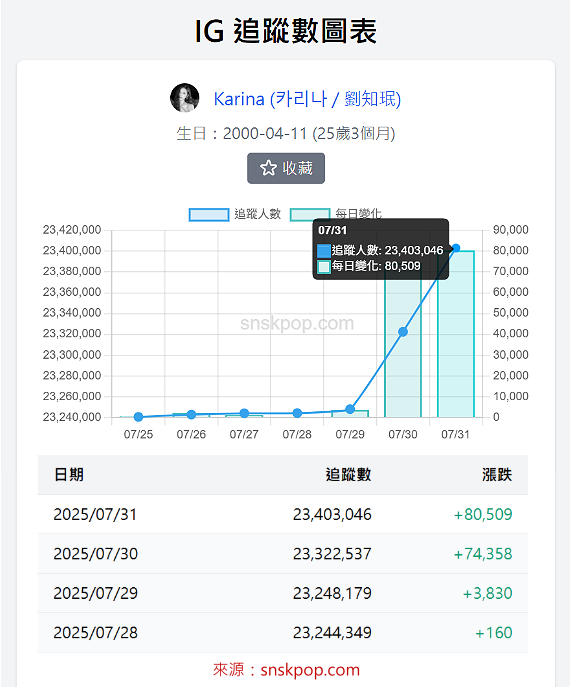Select the 07/29 follower data point

coord(350,409)
